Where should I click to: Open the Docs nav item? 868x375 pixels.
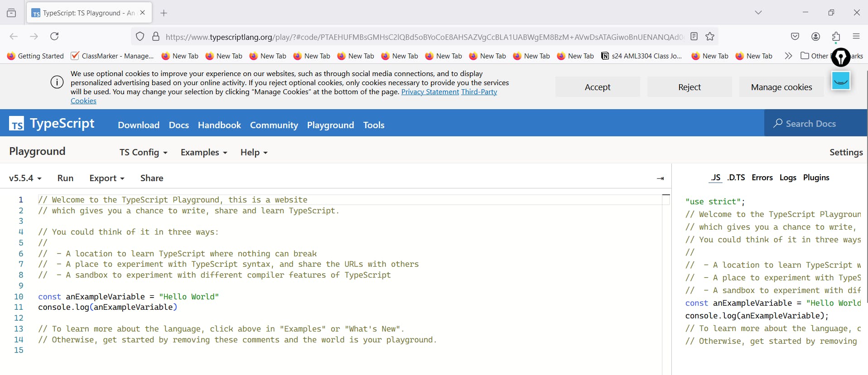click(x=179, y=125)
